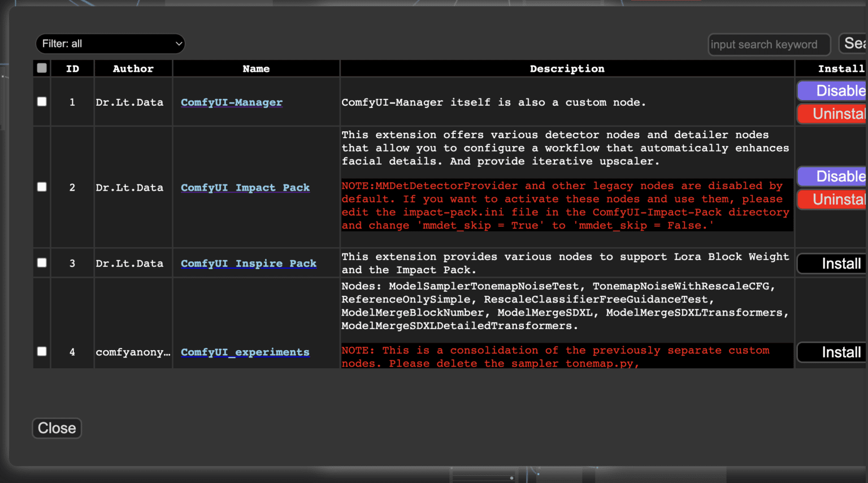This screenshot has height=483, width=868.
Task: Open the ComfyUI-Manager link
Action: click(x=231, y=102)
